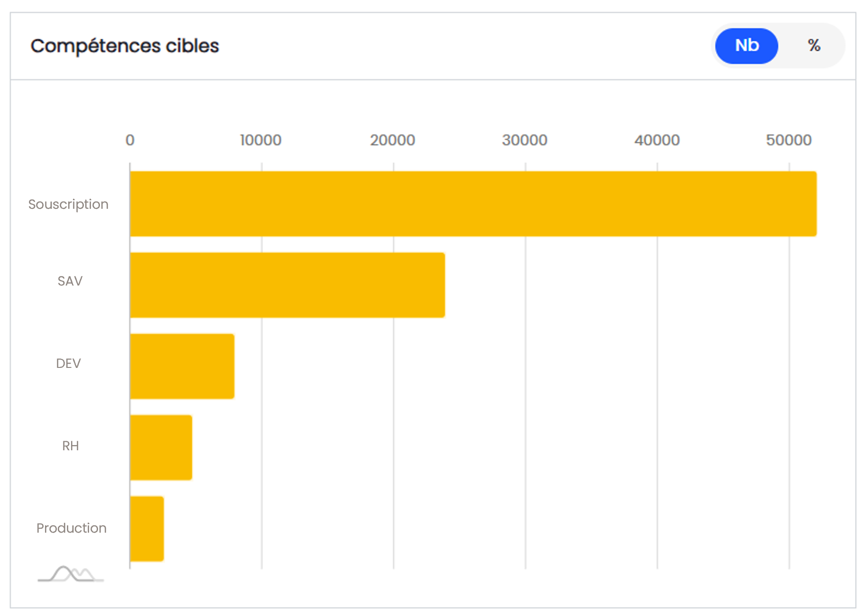Image resolution: width=864 pixels, height=616 pixels.
Task: Click the 30000 axis tick label
Action: (524, 140)
